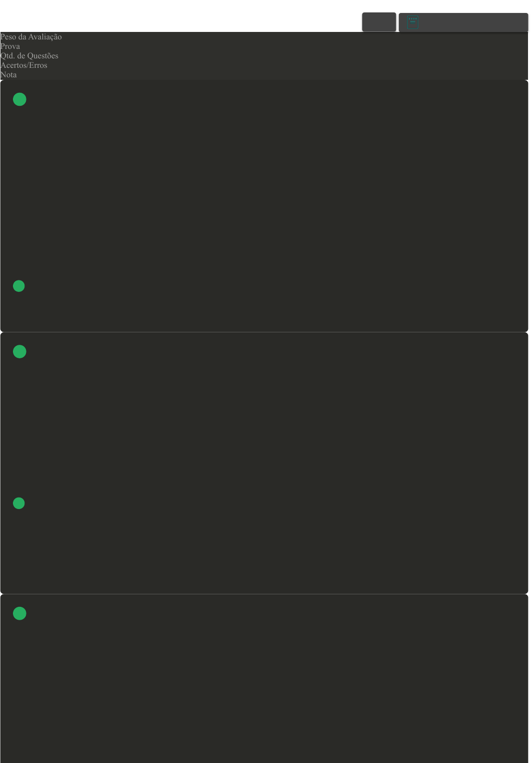Click the Nota header label
Screen dimensions: 532x763
tap(8, 75)
